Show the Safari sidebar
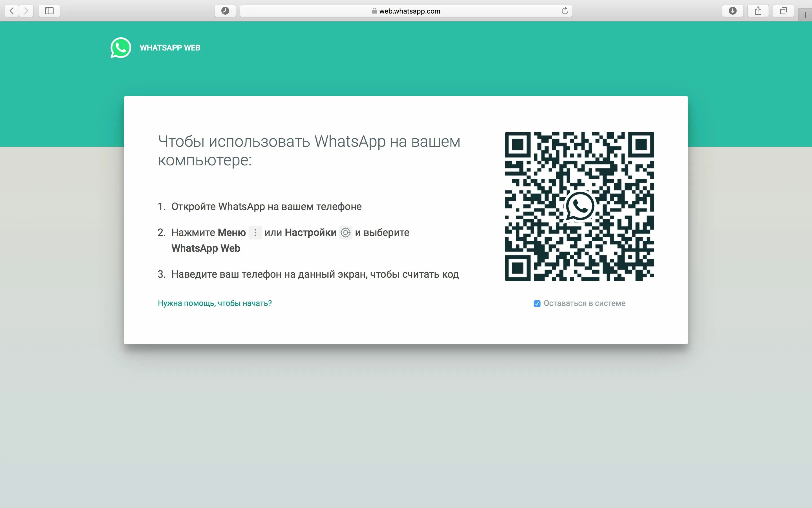812x508 pixels. 49,11
